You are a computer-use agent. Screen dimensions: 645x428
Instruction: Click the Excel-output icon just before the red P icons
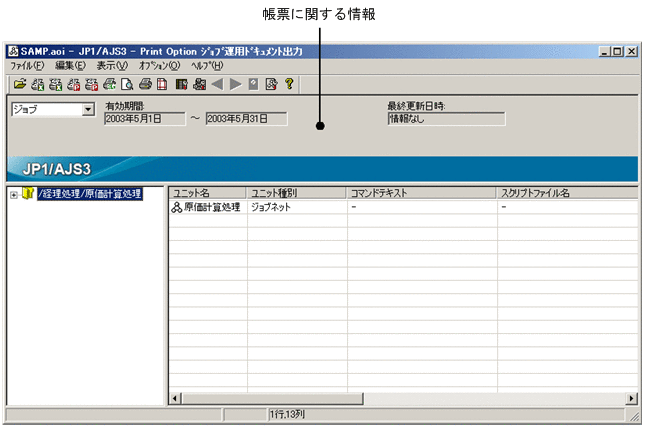tap(56, 84)
